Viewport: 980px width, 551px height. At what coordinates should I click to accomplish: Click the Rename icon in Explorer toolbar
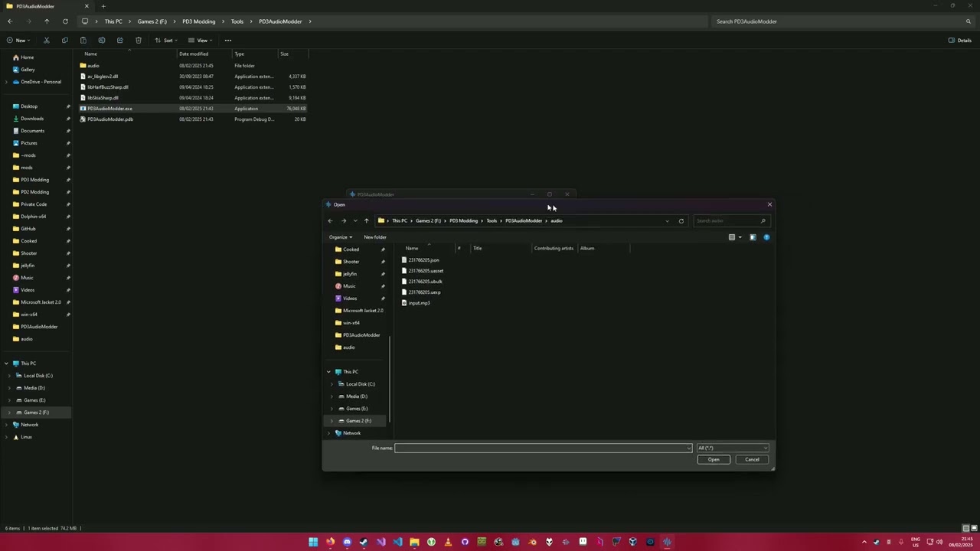tap(101, 41)
